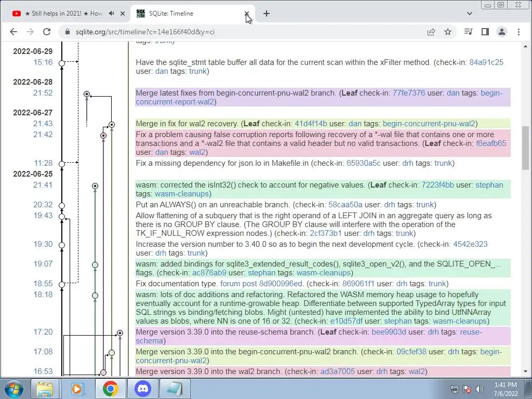Open the forum post 8d900996ed link
This screenshot has height=399, width=532.
pyautogui.click(x=261, y=284)
